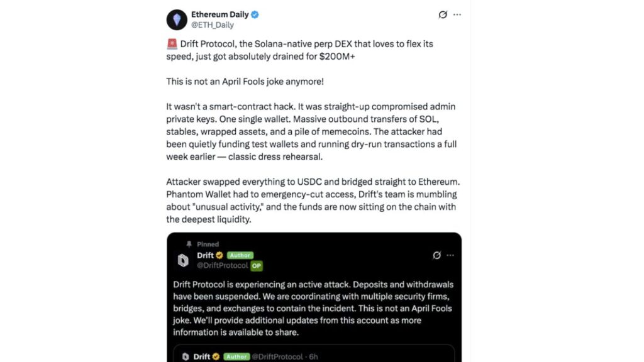Click the red siren emoji starting the post
The width and height of the screenshot is (644, 362).
coord(172,44)
